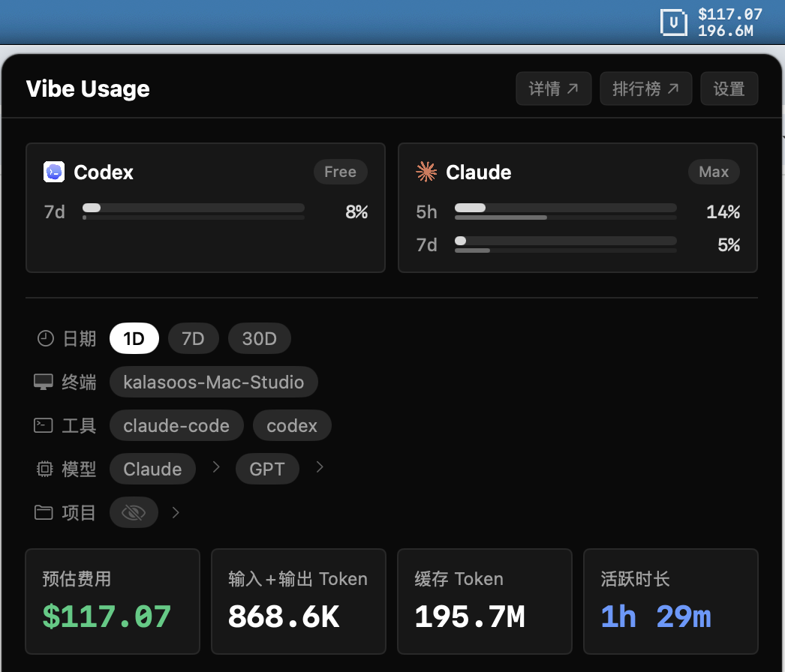Click the 5% Claude 7d value
This screenshot has height=672, width=785.
coord(729,245)
